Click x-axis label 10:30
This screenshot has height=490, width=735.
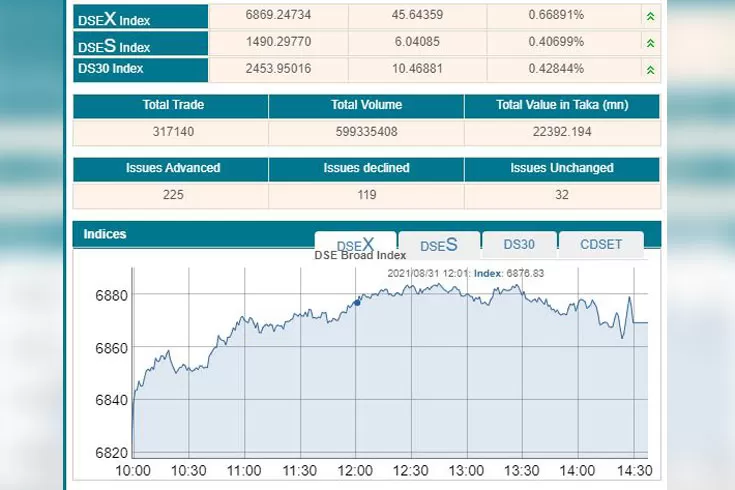[x=188, y=470]
